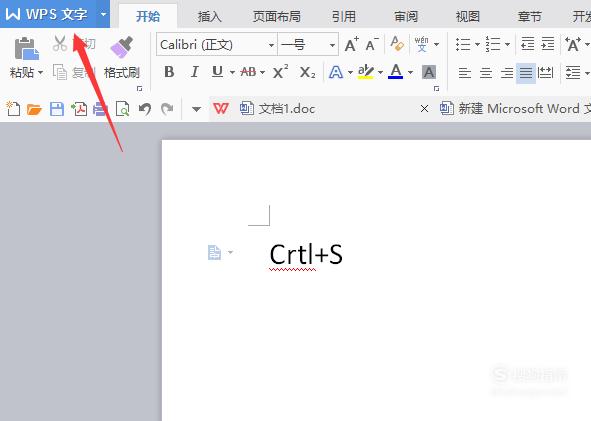Viewport: 591px width, 421px height.
Task: Open clipboard dialog launcher
Action: point(139,89)
